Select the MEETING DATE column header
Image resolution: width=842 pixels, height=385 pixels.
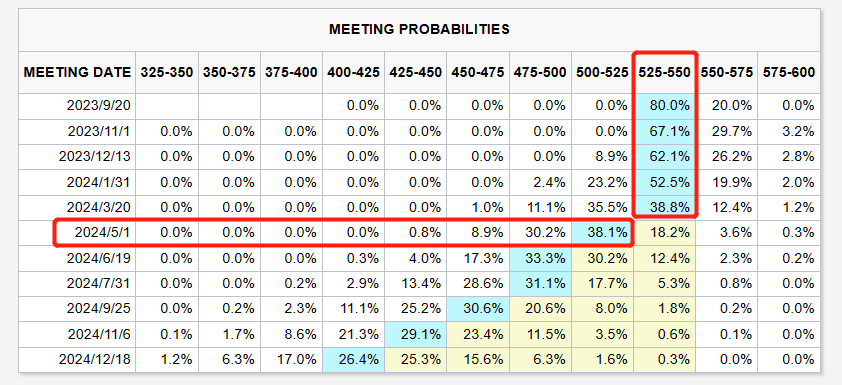(x=77, y=72)
